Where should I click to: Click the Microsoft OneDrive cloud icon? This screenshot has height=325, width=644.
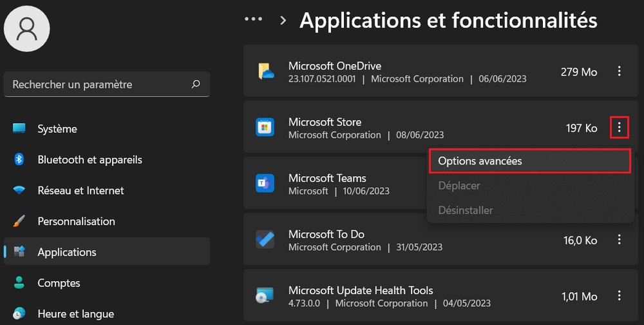[266, 72]
